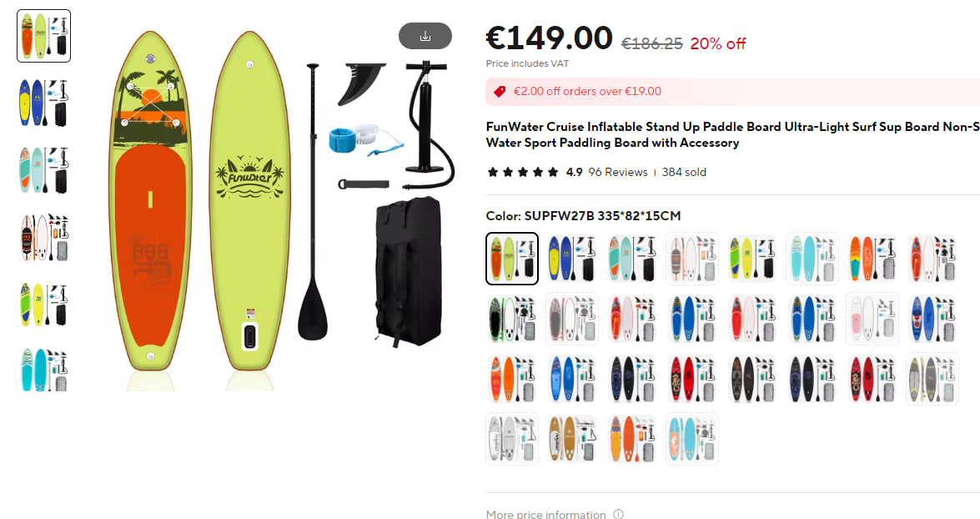The image size is (980, 519).
Task: Show the blue board thumbnail in gallery
Action: 43,103
